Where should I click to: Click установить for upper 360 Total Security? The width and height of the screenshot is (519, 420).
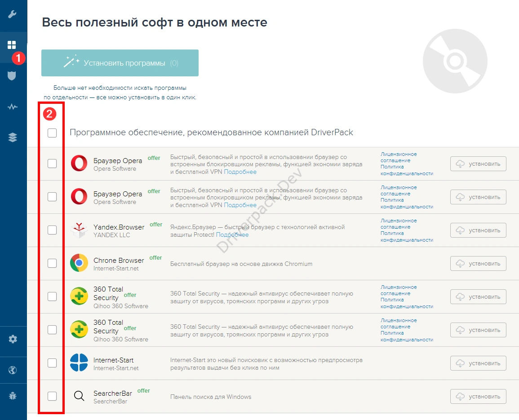pyautogui.click(x=478, y=297)
